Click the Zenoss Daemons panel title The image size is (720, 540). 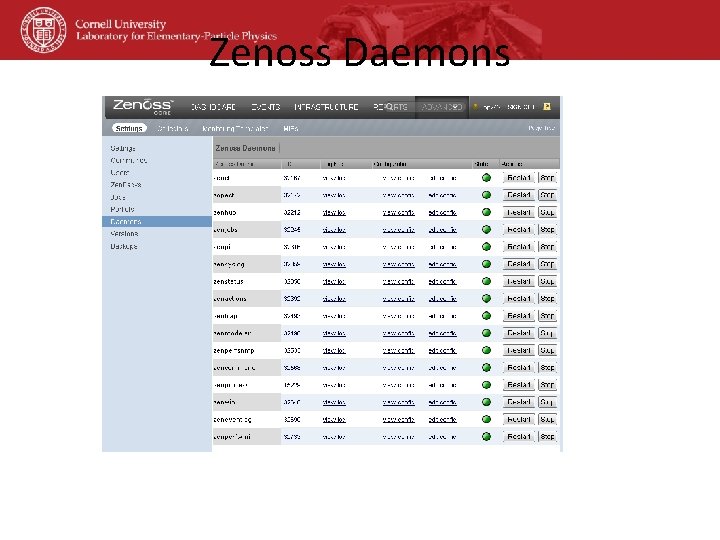[x=245, y=148]
